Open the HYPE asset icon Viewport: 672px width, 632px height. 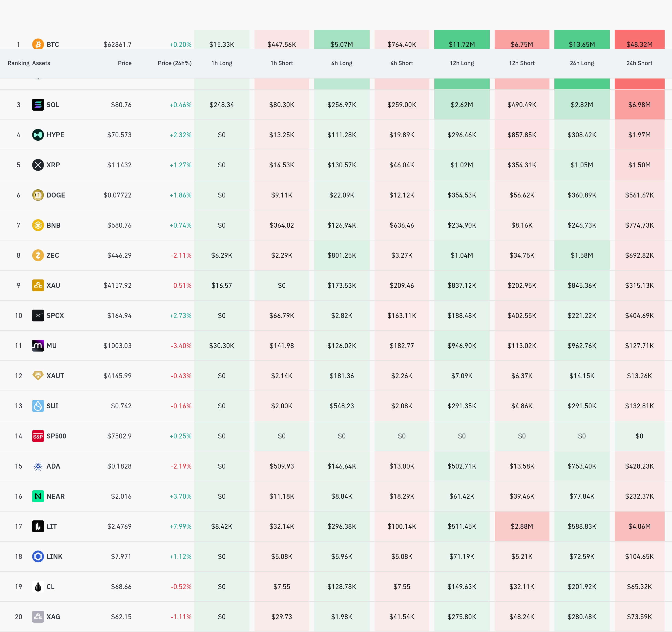point(38,135)
